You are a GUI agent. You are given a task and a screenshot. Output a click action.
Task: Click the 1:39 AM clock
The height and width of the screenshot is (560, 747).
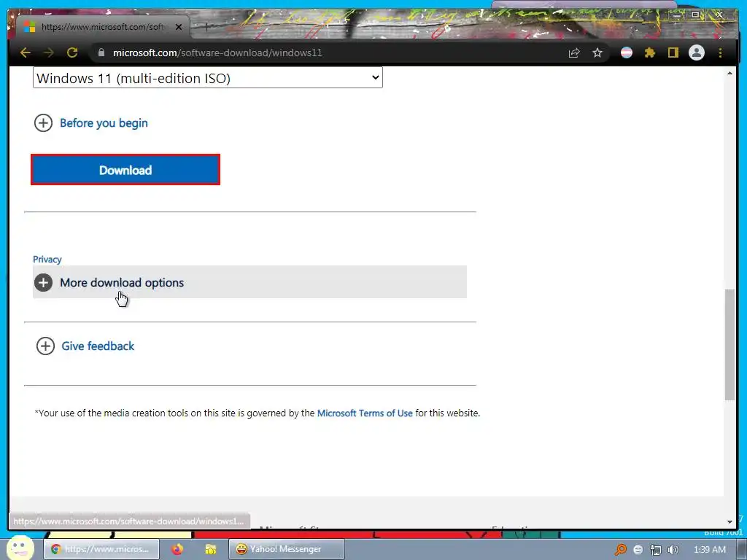click(x=709, y=550)
